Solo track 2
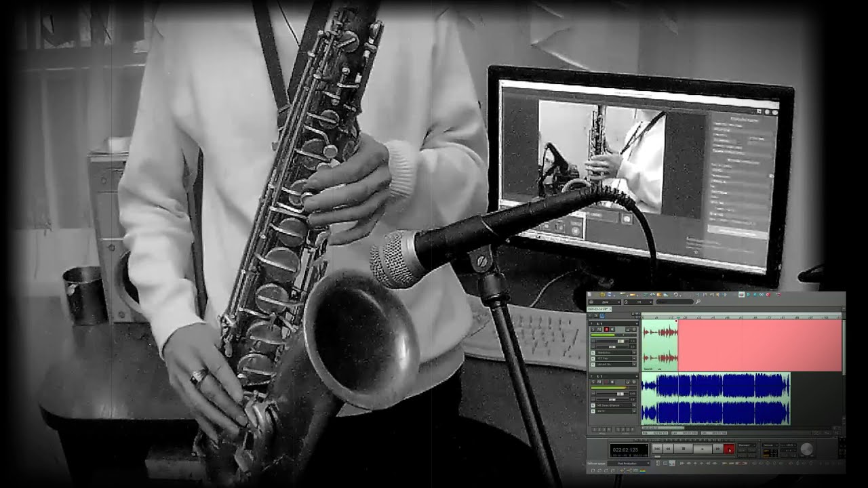Viewport: 868px width, 488px height. [x=593, y=382]
